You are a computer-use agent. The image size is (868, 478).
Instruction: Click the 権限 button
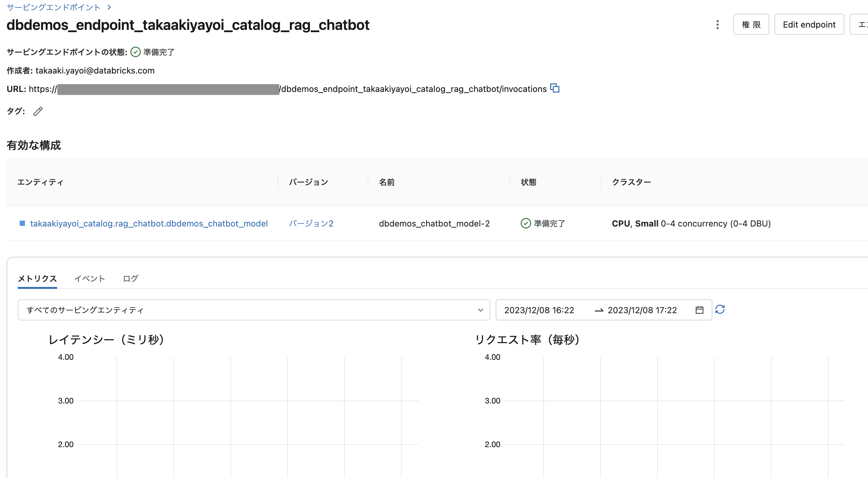pos(751,24)
